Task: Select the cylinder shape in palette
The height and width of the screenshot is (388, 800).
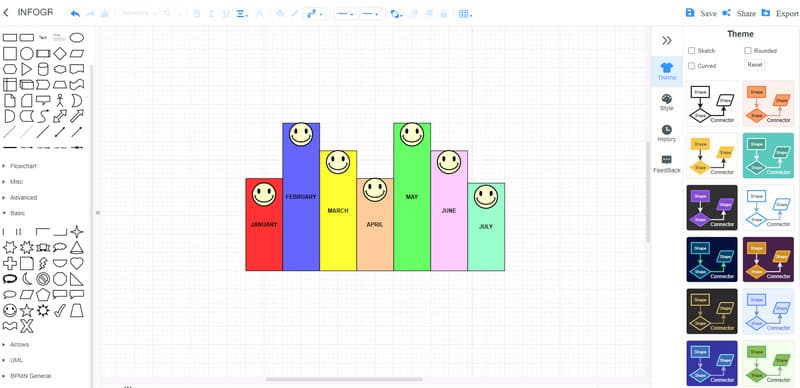Action: click(x=43, y=69)
